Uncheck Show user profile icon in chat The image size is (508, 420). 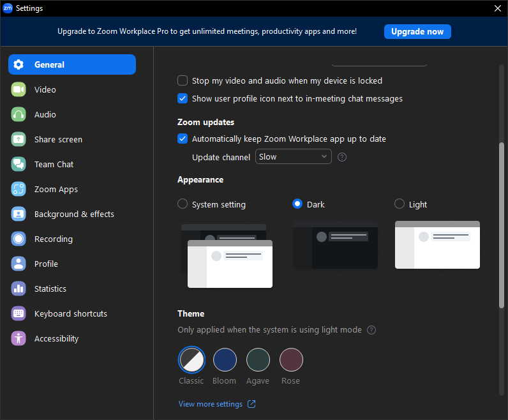tap(183, 98)
